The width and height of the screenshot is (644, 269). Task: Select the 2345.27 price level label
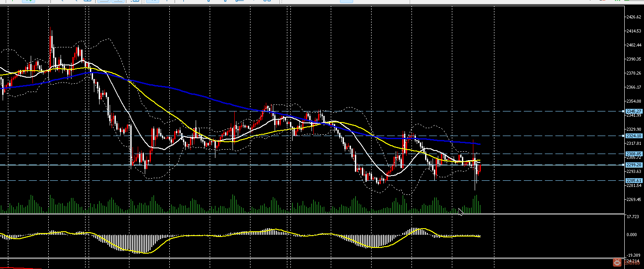pos(634,111)
